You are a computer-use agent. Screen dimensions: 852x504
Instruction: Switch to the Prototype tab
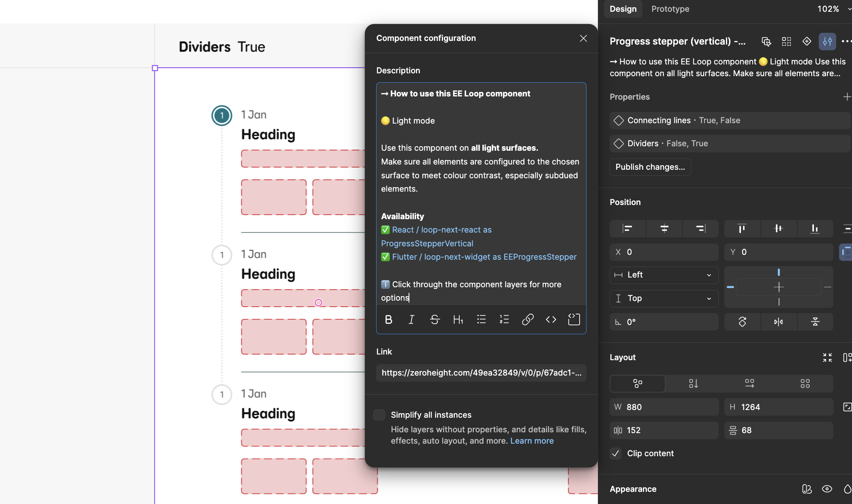pos(670,9)
